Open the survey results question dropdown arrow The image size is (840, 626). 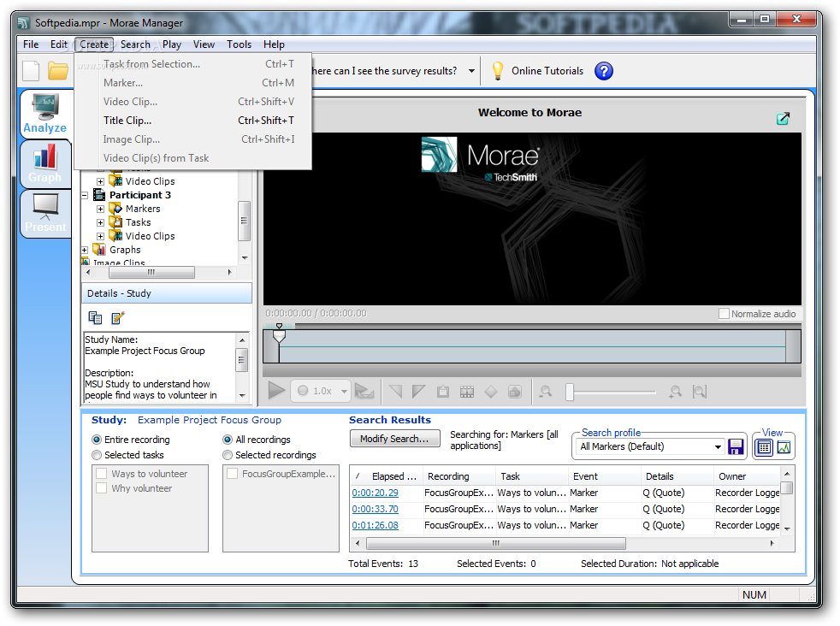(x=471, y=71)
